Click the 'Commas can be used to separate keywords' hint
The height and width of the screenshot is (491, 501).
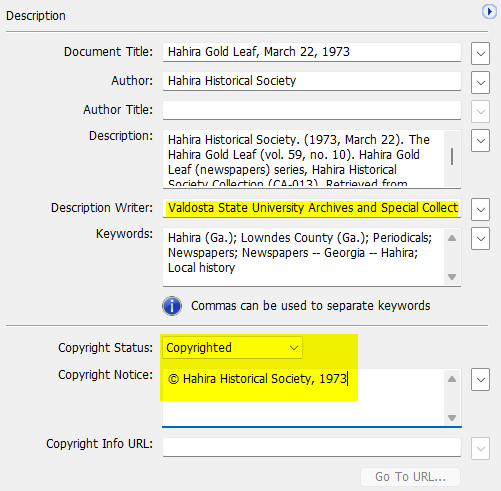tap(310, 306)
